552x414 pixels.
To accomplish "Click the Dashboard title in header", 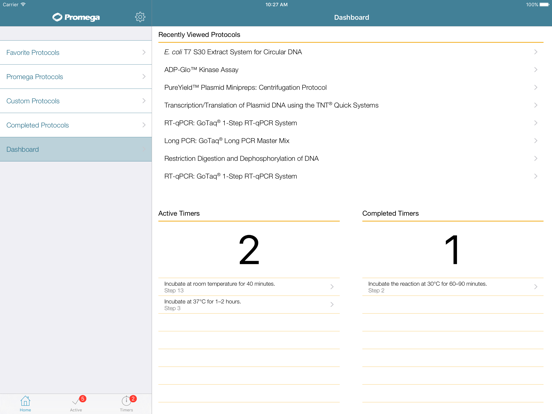I will tap(351, 18).
